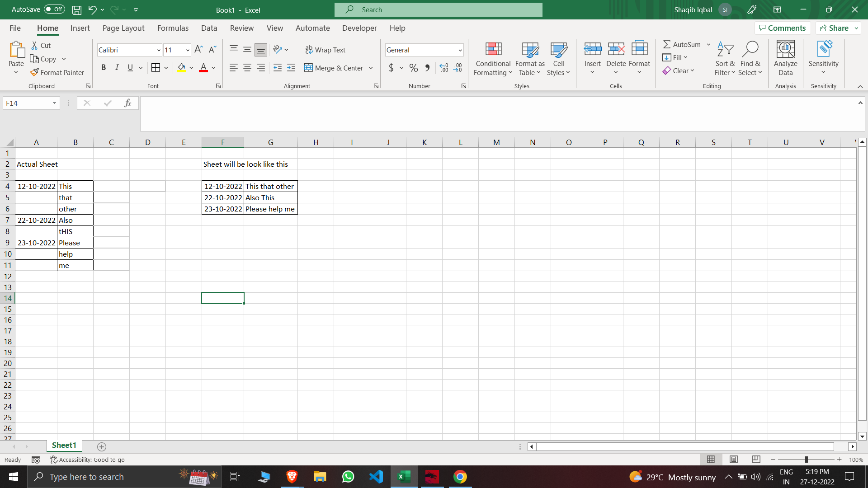Open Conditional Formatting options
868x488 pixels.
tap(493, 59)
